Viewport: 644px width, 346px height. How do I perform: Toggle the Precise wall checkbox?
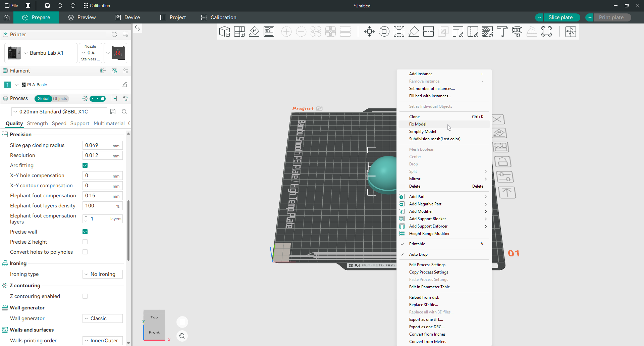pyautogui.click(x=85, y=232)
